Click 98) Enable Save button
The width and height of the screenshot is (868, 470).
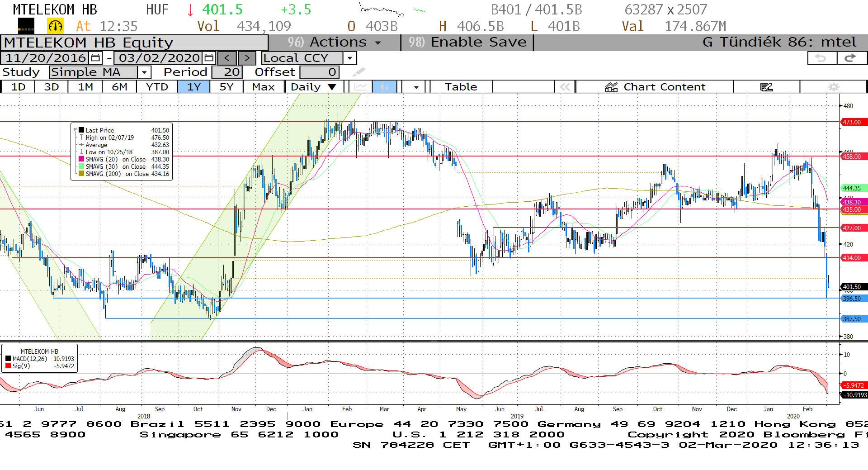pos(467,43)
